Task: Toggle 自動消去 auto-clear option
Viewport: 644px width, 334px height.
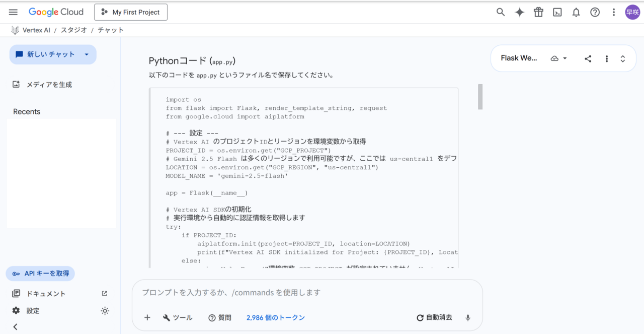Action: (x=434, y=318)
